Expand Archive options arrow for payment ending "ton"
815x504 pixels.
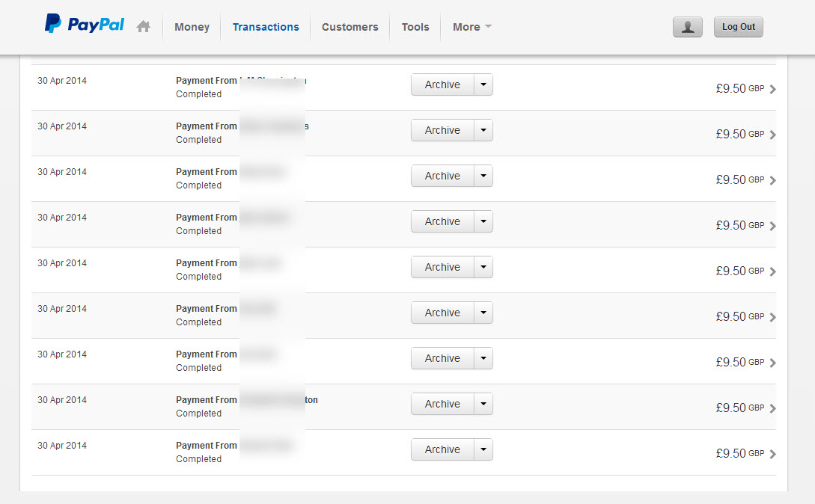point(483,405)
